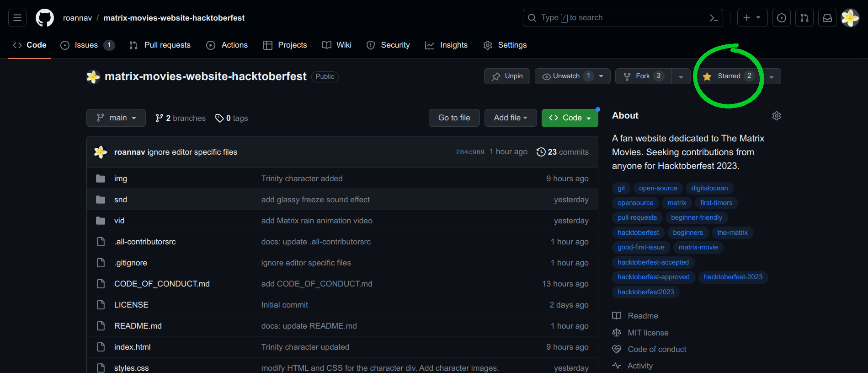Image resolution: width=868 pixels, height=373 pixels.
Task: Open the Activity link in About
Action: [x=633, y=366]
